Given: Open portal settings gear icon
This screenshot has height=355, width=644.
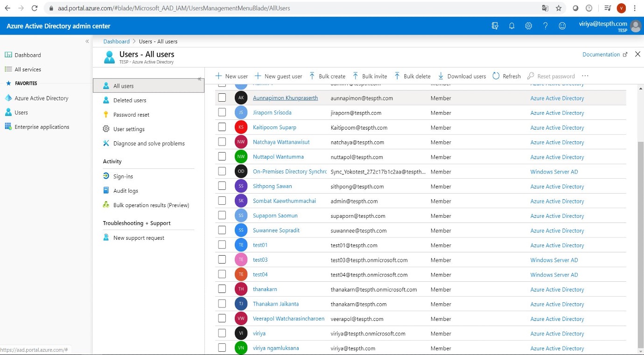Looking at the screenshot, I should click(x=528, y=26).
